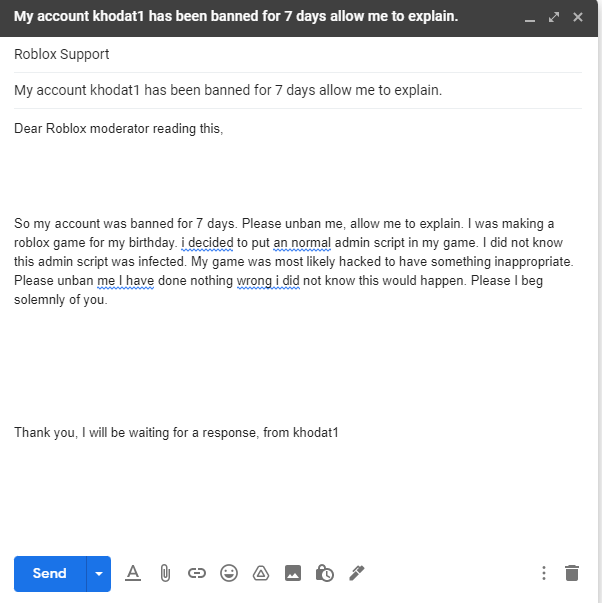The image size is (602, 603).
Task: Attach files with the paperclip icon
Action: [165, 573]
